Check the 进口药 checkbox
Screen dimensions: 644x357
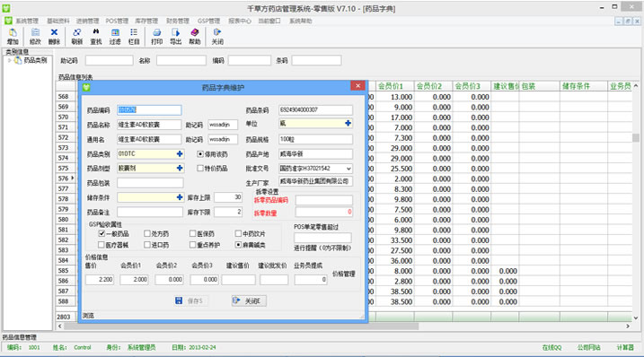click(x=147, y=245)
